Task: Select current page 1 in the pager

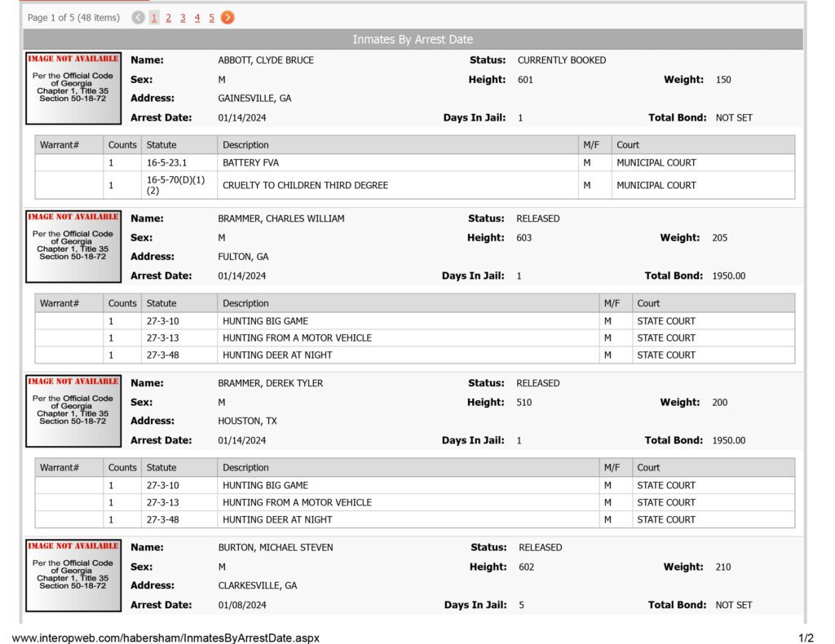Action: 154,18
